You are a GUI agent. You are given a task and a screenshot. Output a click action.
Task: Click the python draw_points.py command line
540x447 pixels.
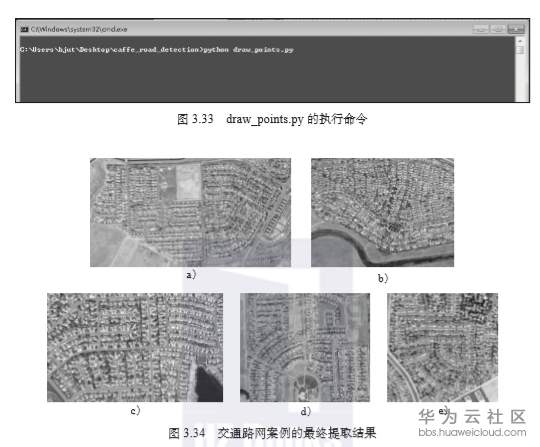pyautogui.click(x=157, y=50)
